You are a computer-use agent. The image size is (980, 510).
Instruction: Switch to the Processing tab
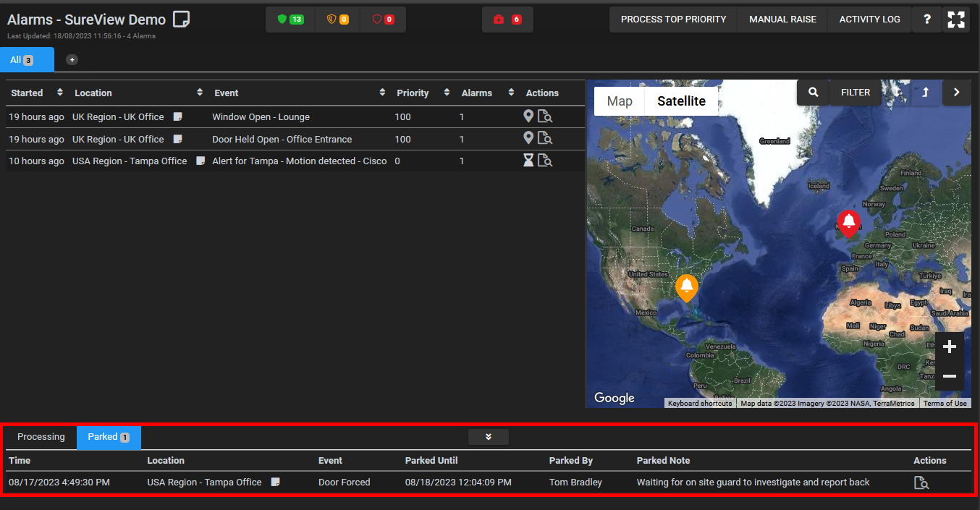[41, 437]
